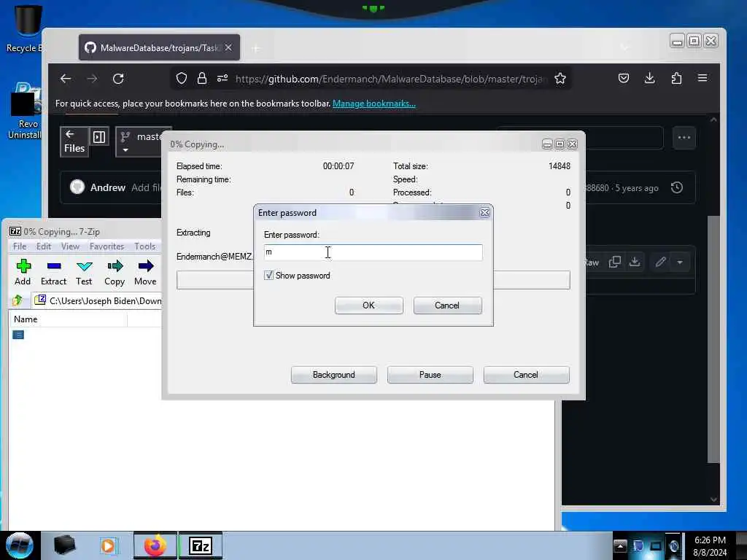Viewport: 747px width, 560px height.
Task: Click the Firefox tracking protection shield icon
Action: [x=182, y=79]
